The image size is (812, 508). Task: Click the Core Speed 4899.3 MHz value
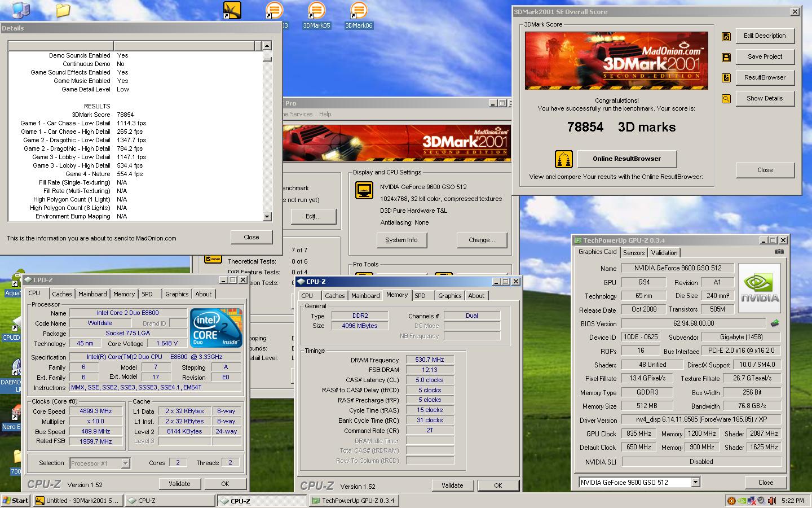click(96, 411)
